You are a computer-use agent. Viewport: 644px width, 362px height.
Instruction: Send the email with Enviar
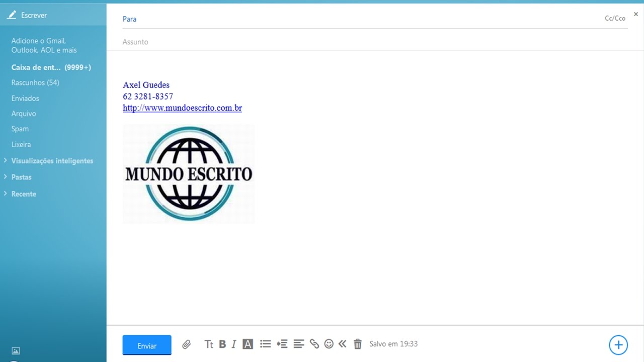click(147, 345)
